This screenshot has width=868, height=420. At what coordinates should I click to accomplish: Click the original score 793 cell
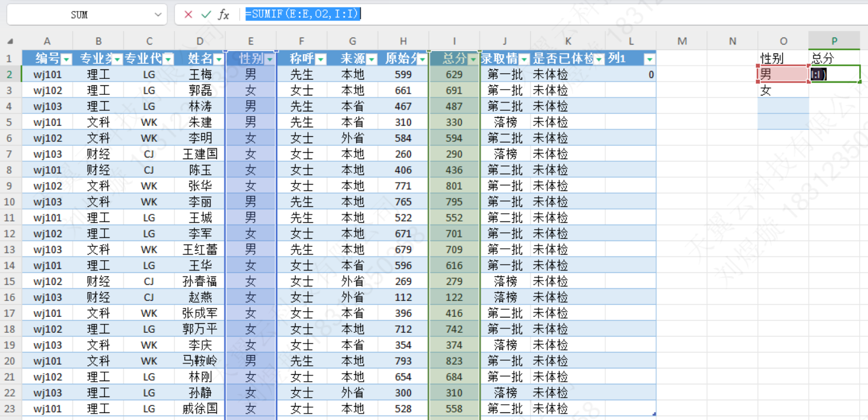coord(403,361)
